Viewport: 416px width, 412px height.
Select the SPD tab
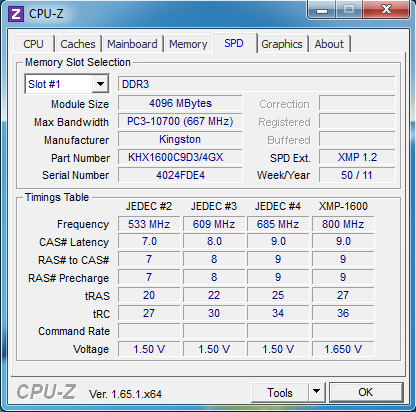(x=234, y=43)
